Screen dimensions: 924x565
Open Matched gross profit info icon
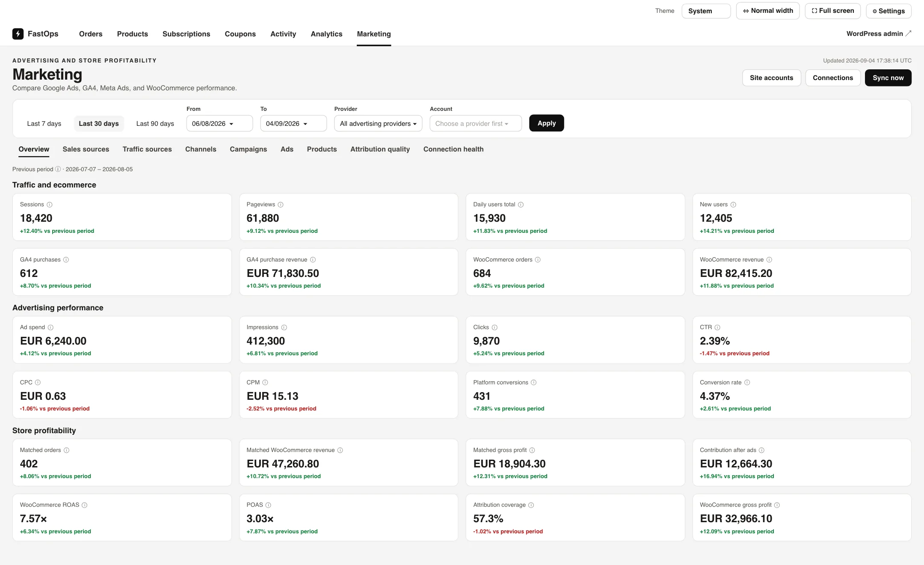pyautogui.click(x=532, y=450)
